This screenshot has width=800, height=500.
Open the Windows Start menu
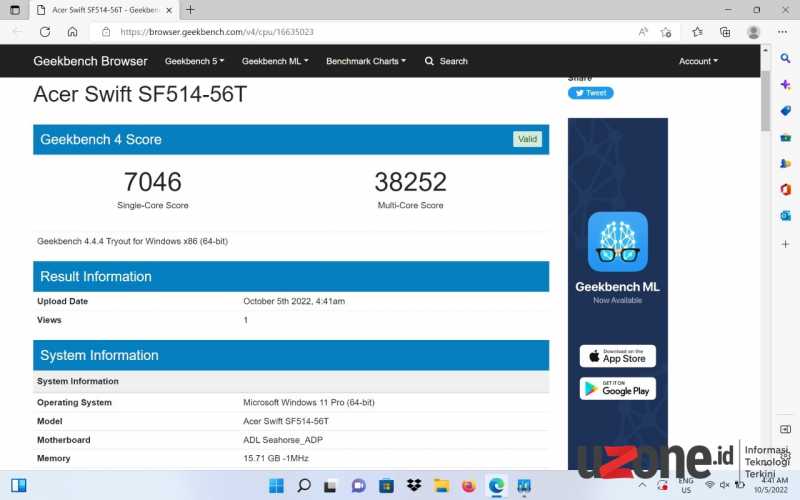tap(276, 485)
